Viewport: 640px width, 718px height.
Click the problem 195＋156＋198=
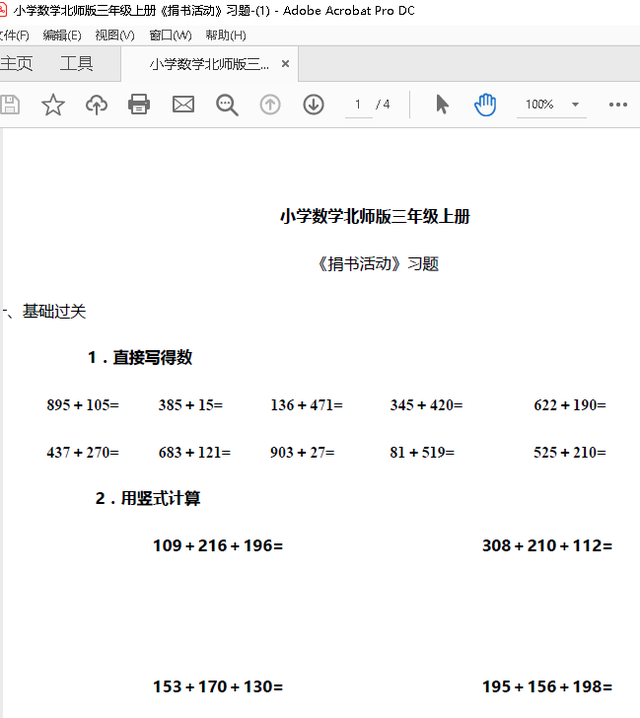(x=547, y=686)
